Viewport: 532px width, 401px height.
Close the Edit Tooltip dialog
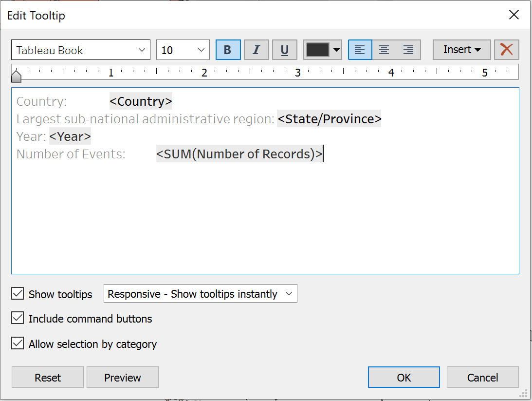coord(514,15)
